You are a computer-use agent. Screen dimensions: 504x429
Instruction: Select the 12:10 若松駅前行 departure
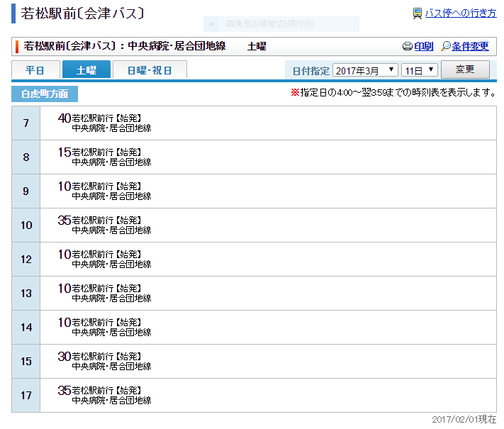click(104, 260)
